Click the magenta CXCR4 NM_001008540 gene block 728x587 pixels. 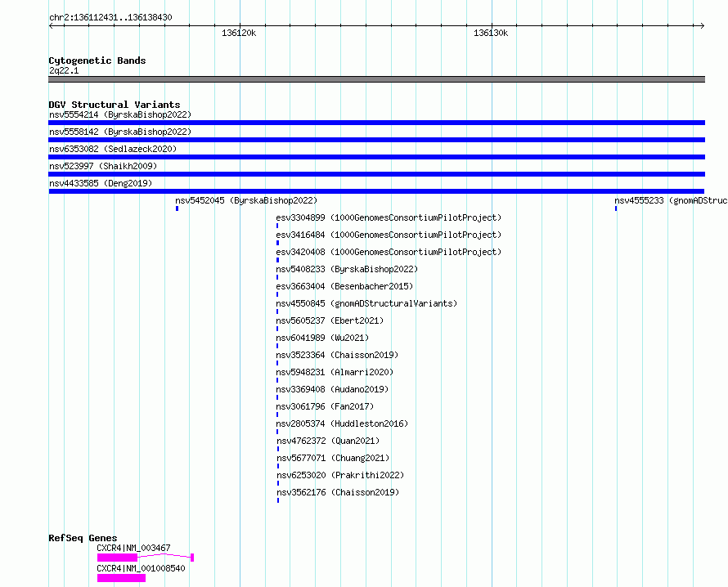coord(121,578)
